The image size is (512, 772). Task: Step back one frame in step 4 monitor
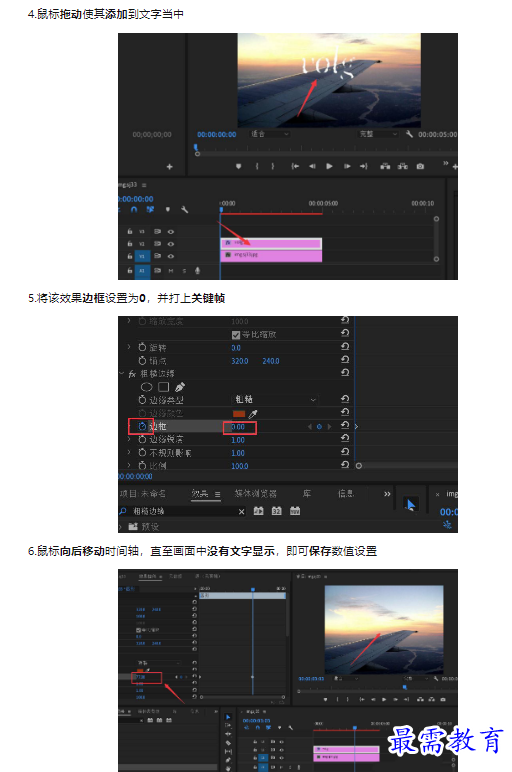point(312,166)
